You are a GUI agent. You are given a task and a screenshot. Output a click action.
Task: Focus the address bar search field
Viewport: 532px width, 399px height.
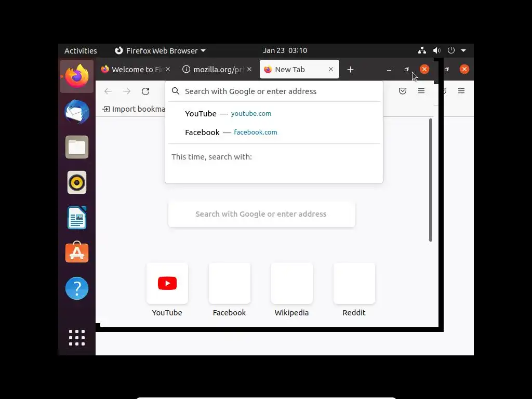[x=274, y=91]
